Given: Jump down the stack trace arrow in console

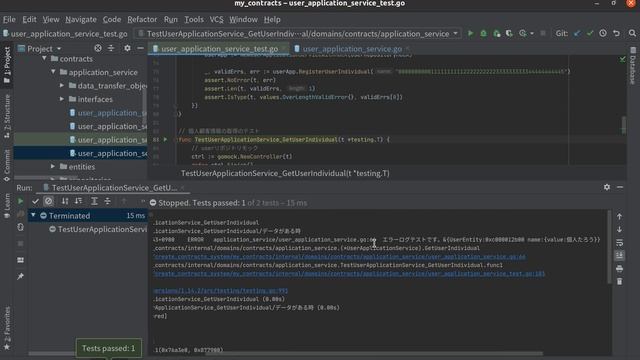Looking at the screenshot, I should [620, 229].
